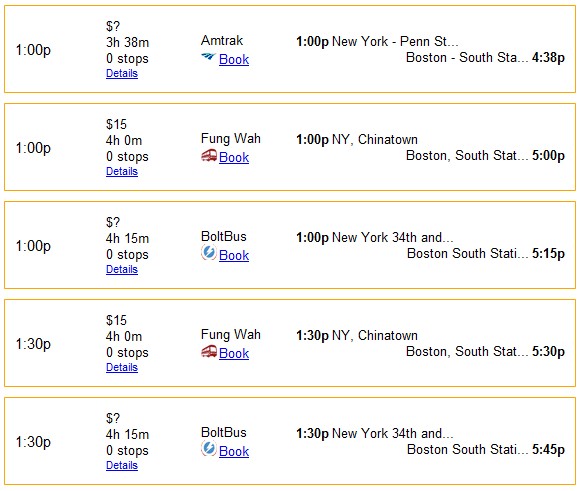Book the 1:30p Fung Wah bus
Image resolution: width=581 pixels, height=491 pixels.
click(x=234, y=353)
